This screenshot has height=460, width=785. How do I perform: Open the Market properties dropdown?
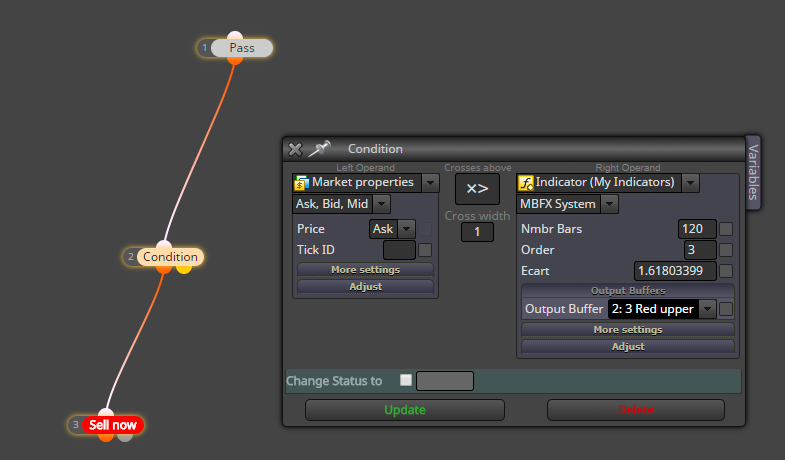[430, 183]
